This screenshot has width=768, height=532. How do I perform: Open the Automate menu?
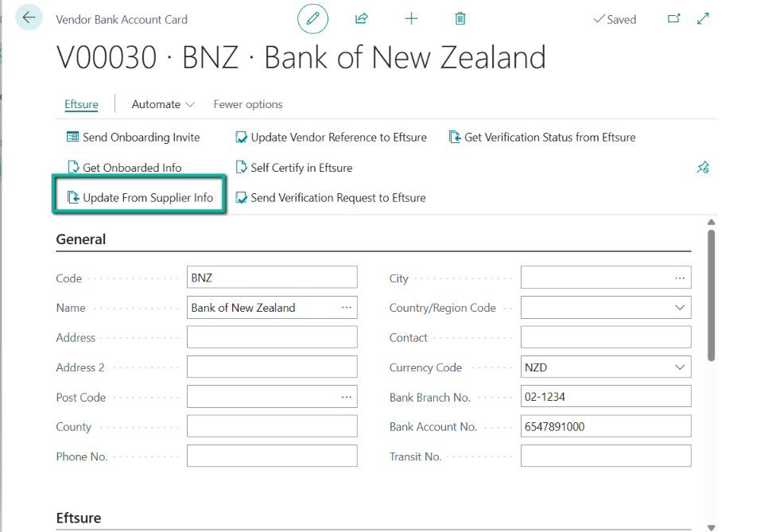(x=163, y=104)
